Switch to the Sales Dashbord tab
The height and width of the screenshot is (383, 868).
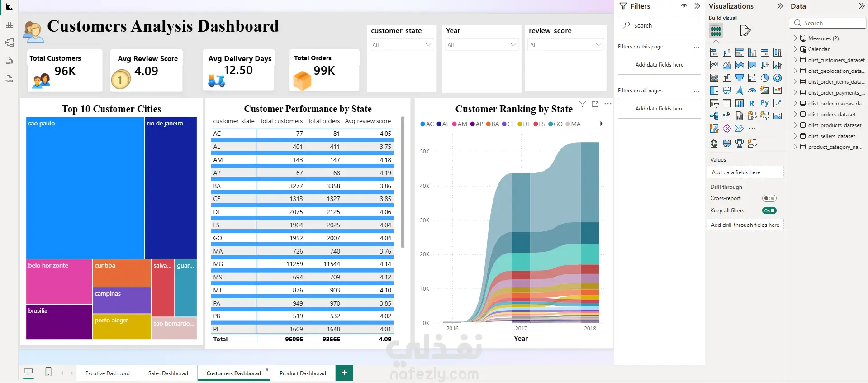[168, 373]
